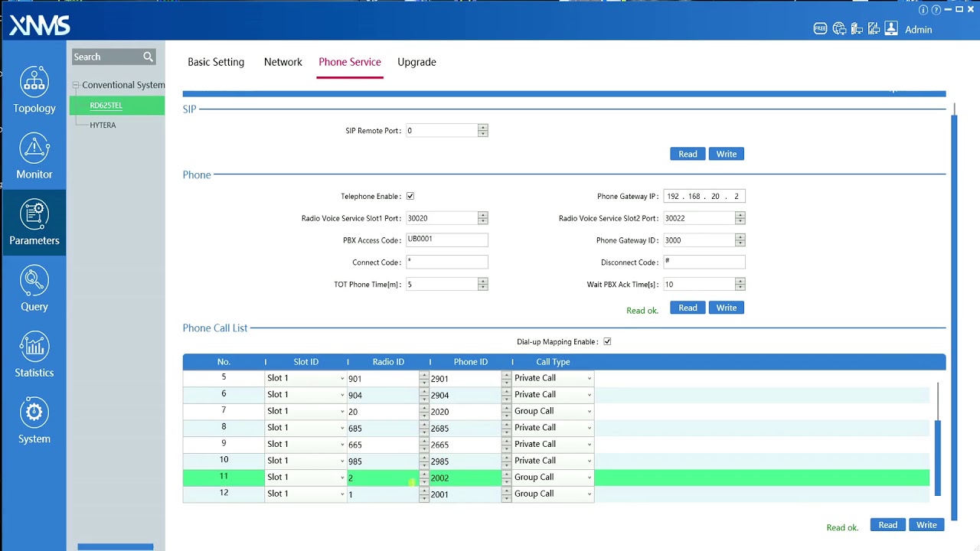Screen dimensions: 980x551
Task: Click Write in the SIP section
Action: click(x=726, y=154)
